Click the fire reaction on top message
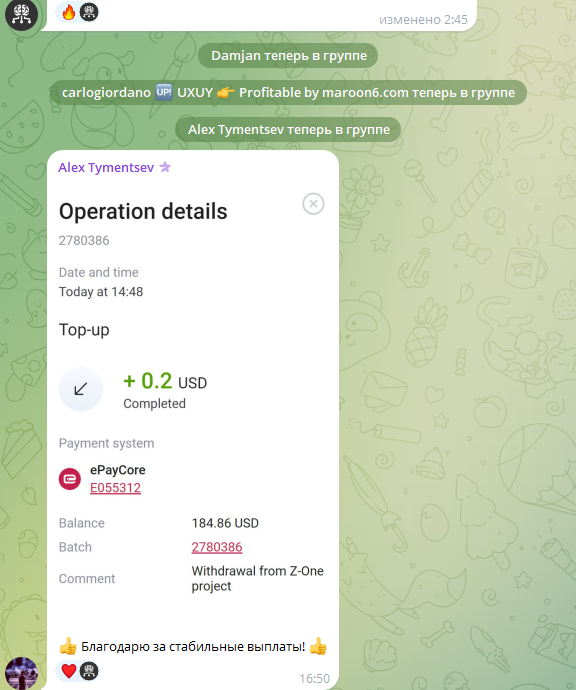The width and height of the screenshot is (576, 690). pos(68,12)
